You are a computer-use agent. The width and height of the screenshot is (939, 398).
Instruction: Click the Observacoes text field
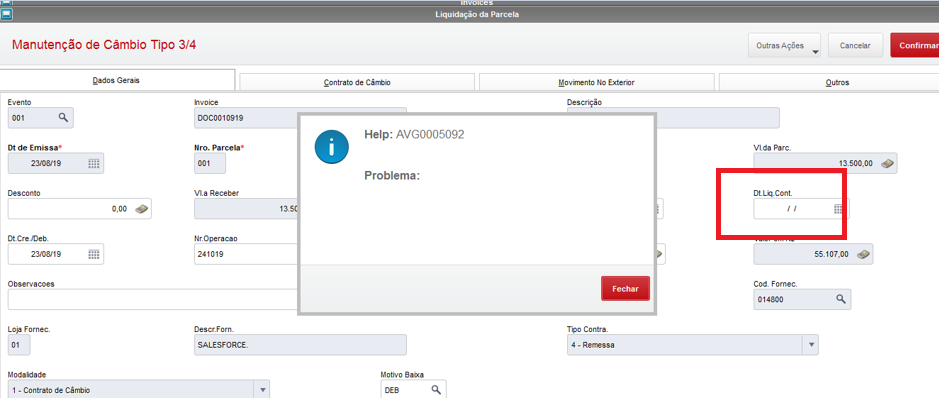pos(153,299)
